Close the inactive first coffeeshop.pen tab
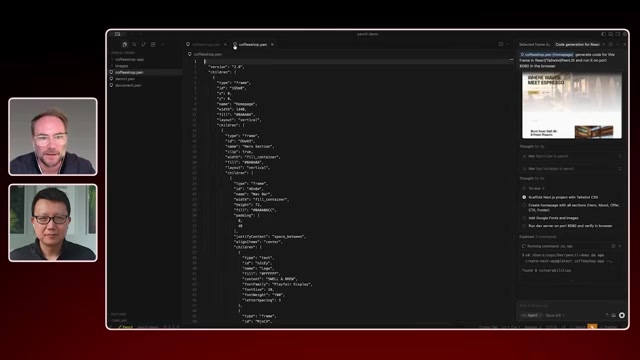 pos(225,44)
